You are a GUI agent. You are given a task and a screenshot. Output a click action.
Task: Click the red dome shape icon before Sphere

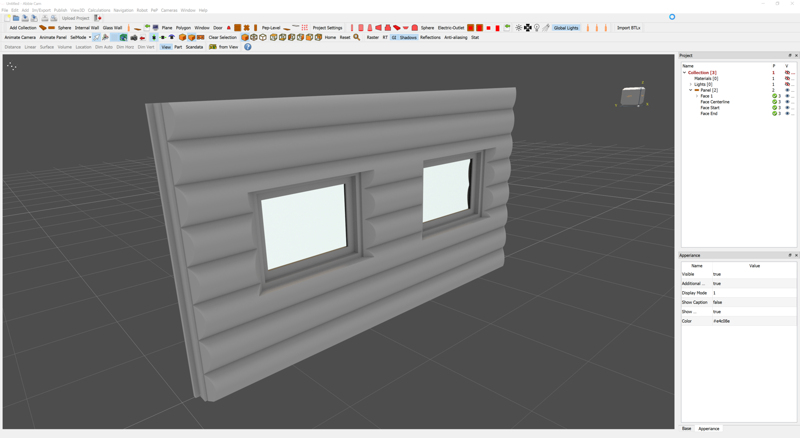415,28
